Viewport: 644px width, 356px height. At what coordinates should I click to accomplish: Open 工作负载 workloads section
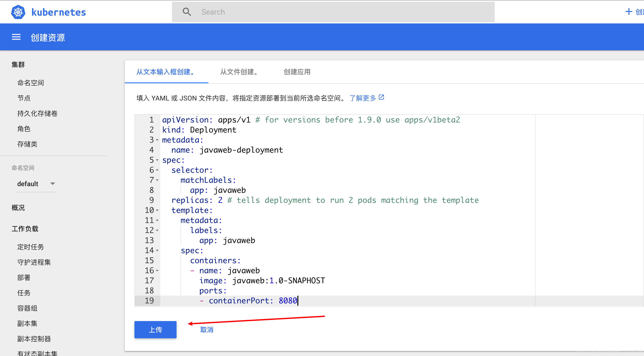point(25,229)
